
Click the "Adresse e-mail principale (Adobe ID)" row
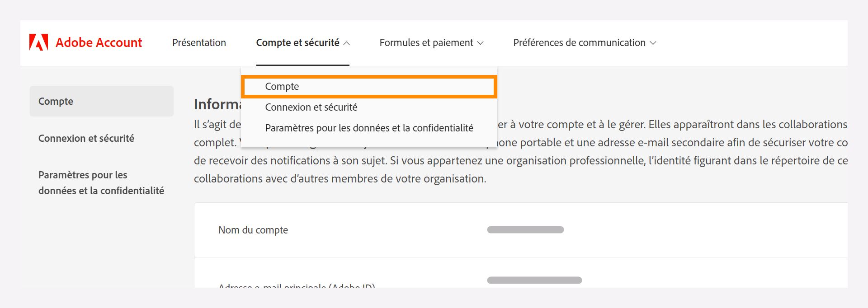tap(296, 285)
